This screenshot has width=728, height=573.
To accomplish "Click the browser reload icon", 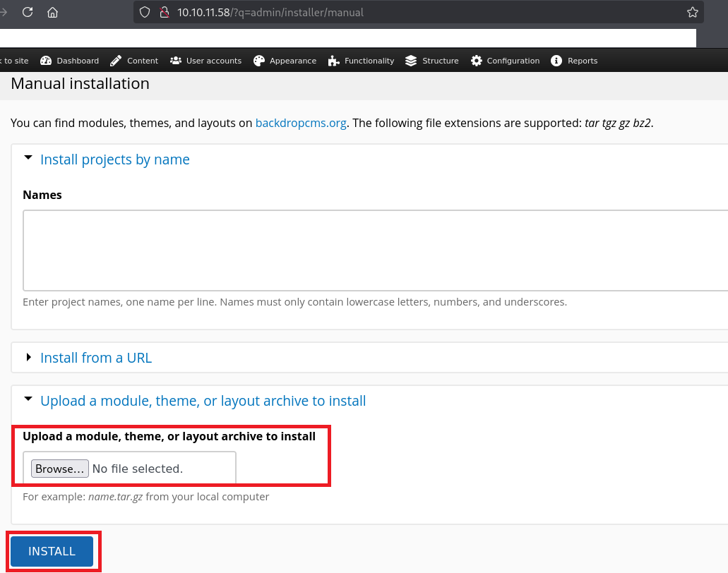I will [x=28, y=12].
